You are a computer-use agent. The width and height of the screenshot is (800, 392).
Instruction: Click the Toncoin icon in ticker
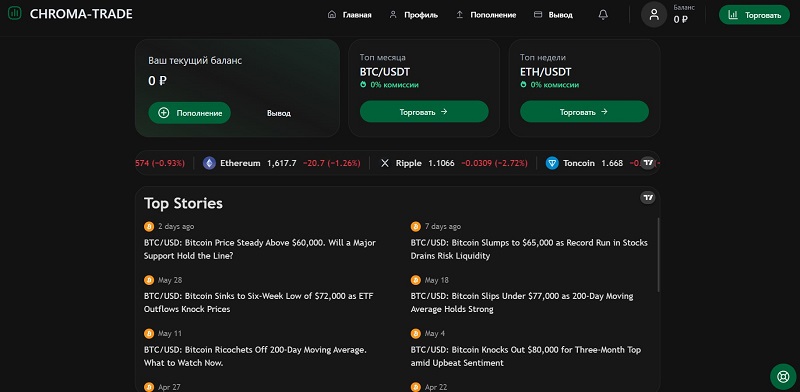tap(552, 163)
